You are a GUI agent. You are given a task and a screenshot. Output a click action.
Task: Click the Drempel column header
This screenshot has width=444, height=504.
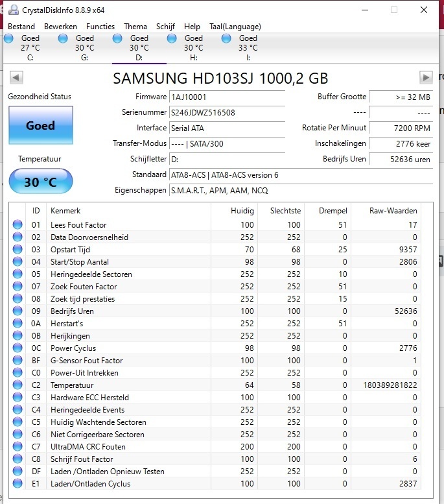[327, 211]
